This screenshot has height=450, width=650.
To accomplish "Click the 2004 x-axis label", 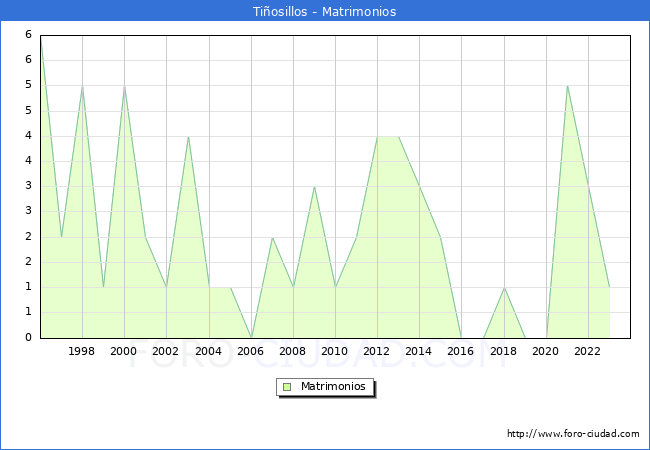I will tap(209, 351).
